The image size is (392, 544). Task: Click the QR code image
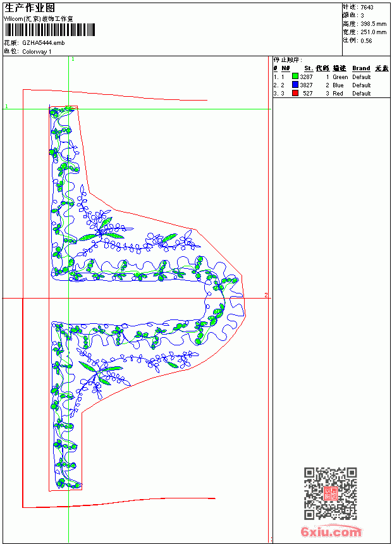(330, 493)
